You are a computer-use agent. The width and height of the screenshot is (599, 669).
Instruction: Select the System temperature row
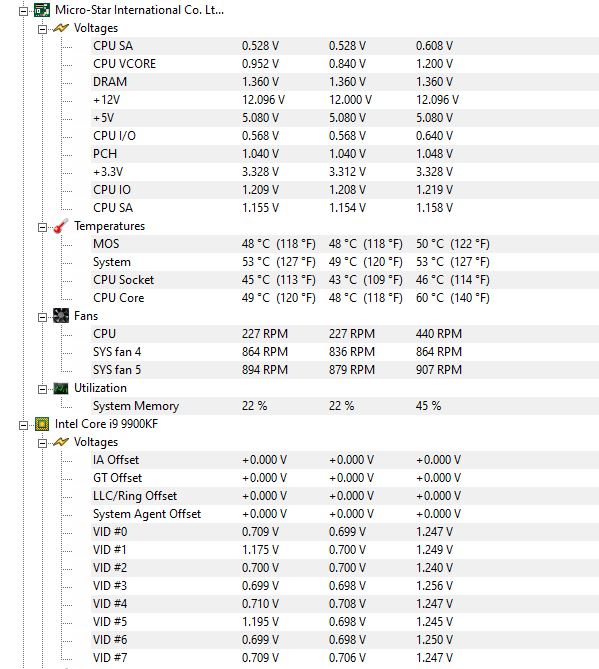point(345,262)
